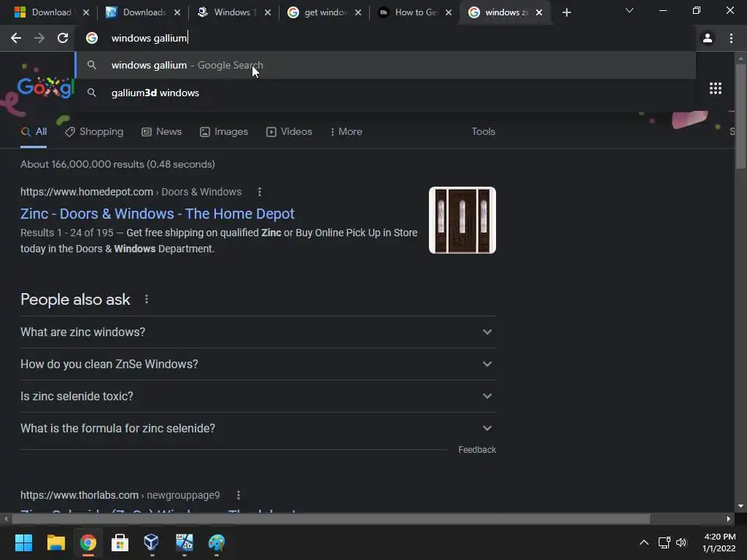
Task: Click the vertical scrollbar down arrow
Action: click(740, 506)
